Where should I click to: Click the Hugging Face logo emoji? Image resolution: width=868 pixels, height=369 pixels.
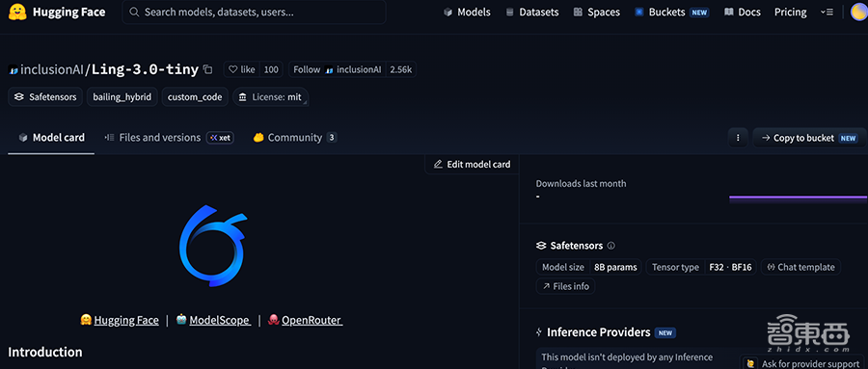coord(17,12)
